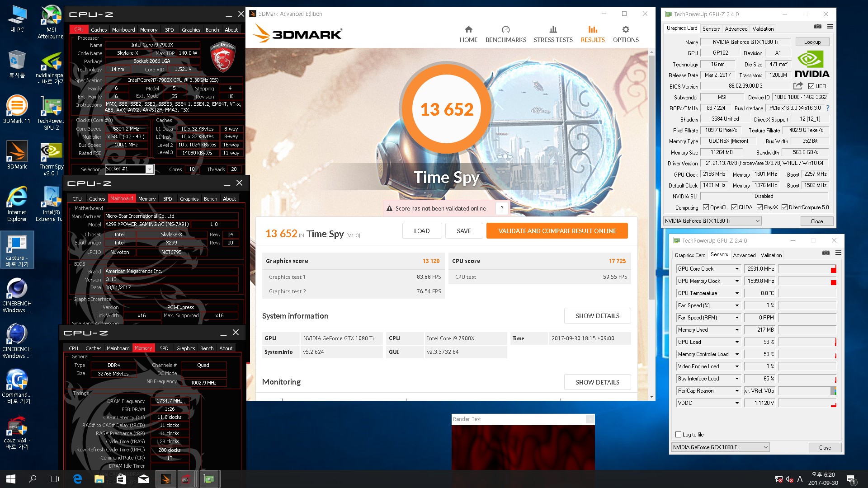Open File Explorer from taskbar
Image resolution: width=868 pixels, height=488 pixels.
[x=99, y=479]
